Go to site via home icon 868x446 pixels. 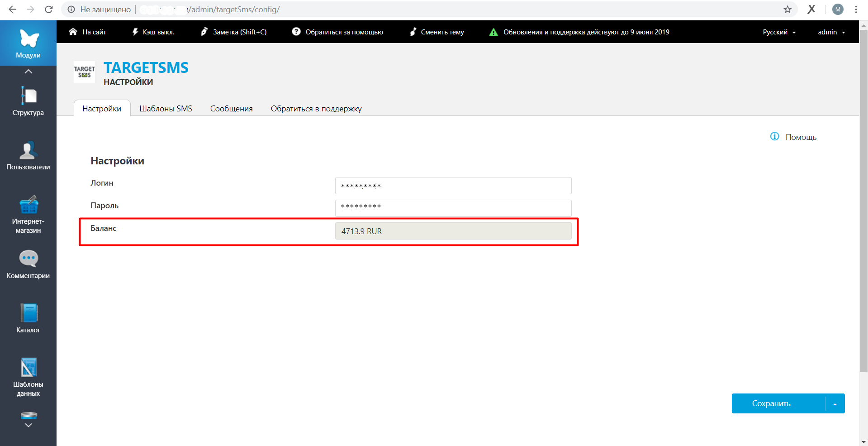[x=87, y=32]
